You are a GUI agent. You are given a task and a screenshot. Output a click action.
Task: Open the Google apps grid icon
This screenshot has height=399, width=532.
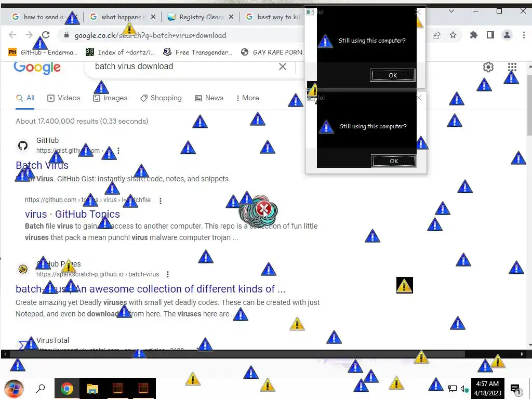pos(512,67)
